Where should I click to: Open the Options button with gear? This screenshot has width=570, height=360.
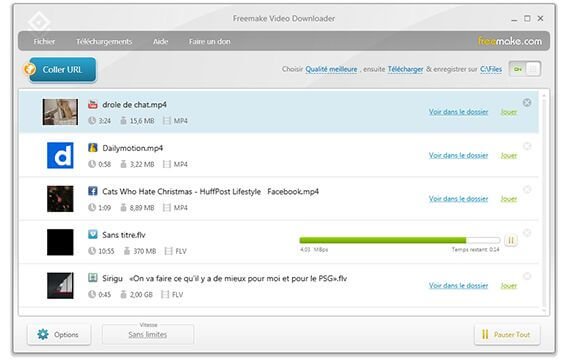(59, 334)
